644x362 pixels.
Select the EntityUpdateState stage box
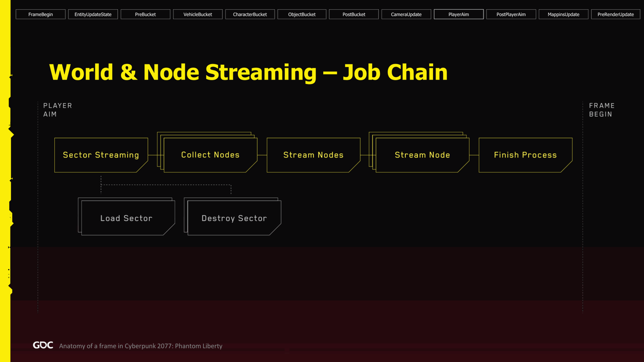pos(93,14)
